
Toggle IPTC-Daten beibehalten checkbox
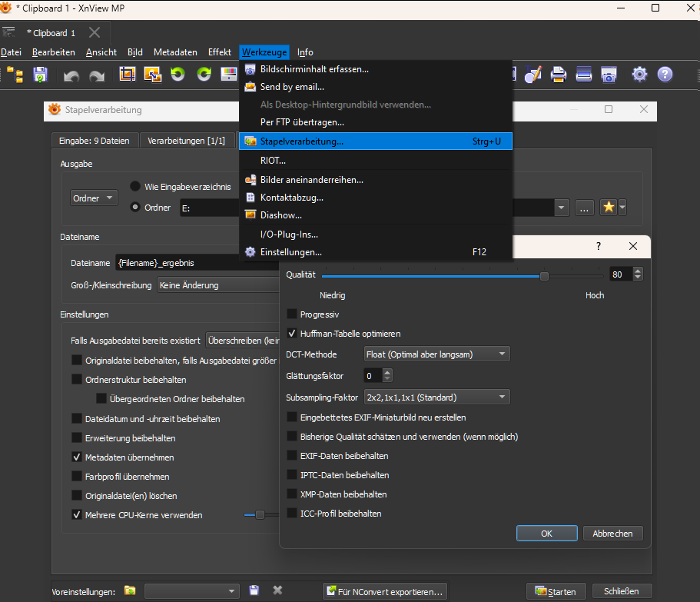coord(292,474)
